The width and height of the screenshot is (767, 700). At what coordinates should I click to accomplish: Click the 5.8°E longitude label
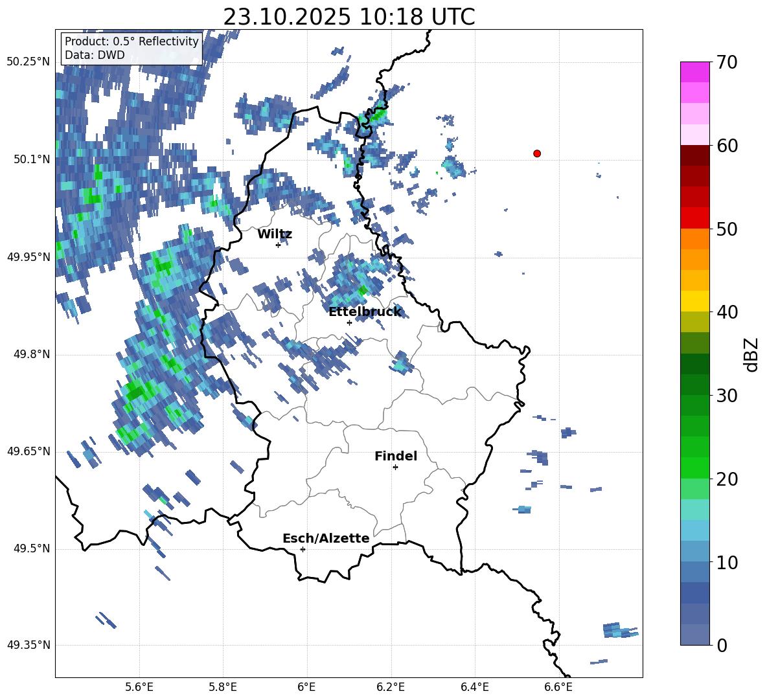pos(223,687)
